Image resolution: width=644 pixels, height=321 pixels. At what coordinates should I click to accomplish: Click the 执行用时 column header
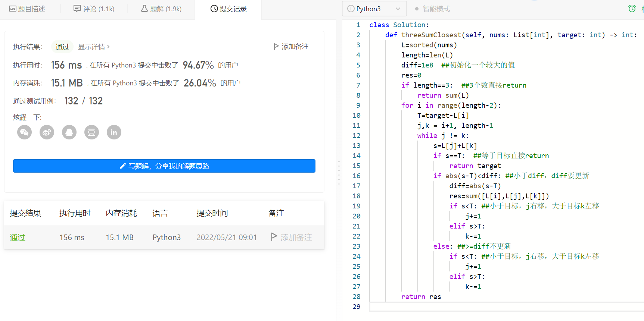tap(75, 213)
